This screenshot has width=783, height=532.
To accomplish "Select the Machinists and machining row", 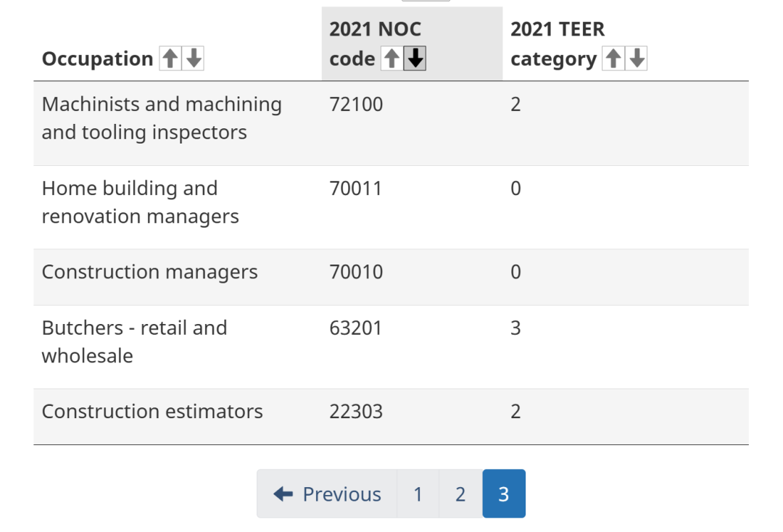I will [391, 123].
